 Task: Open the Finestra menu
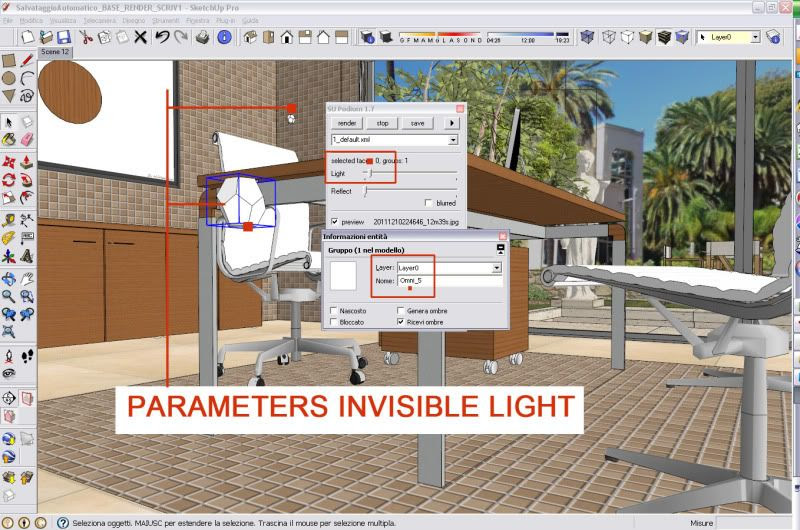click(x=197, y=20)
